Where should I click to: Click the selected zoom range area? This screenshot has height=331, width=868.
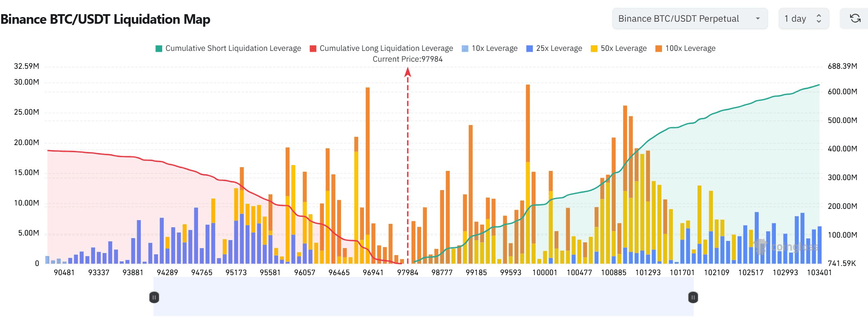click(x=424, y=297)
